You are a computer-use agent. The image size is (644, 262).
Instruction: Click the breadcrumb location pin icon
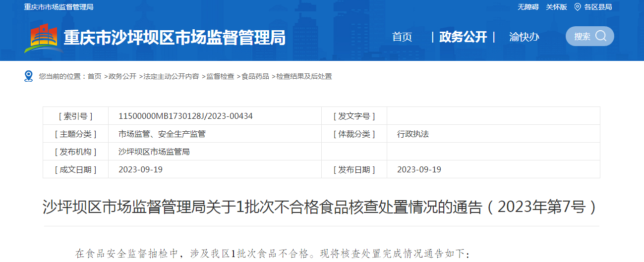(29, 76)
